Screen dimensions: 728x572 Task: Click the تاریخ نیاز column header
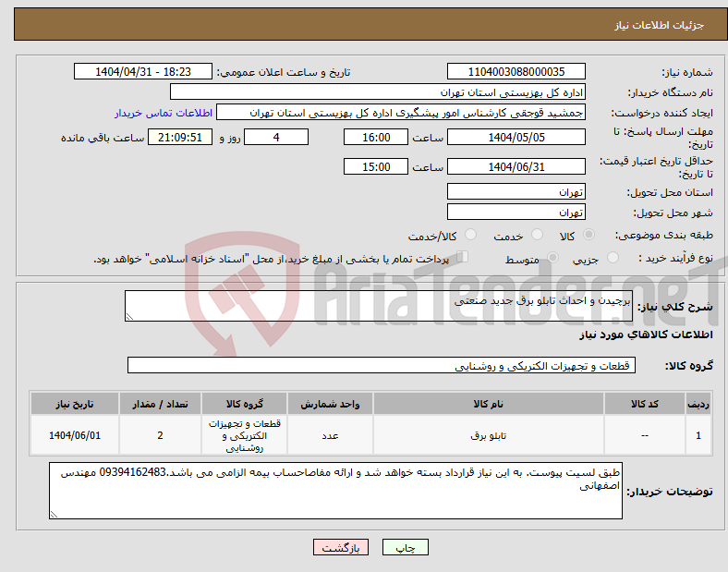click(75, 404)
